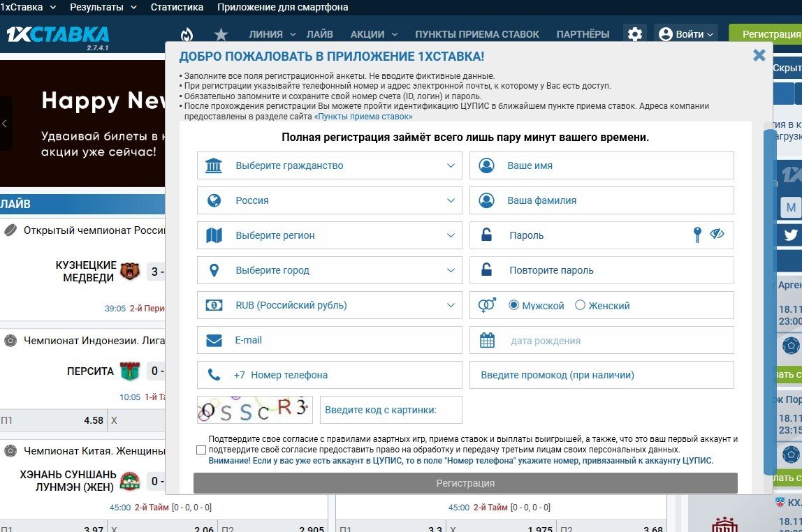The width and height of the screenshot is (802, 532).
Task: Close the registration dialog with the X
Action: click(759, 56)
